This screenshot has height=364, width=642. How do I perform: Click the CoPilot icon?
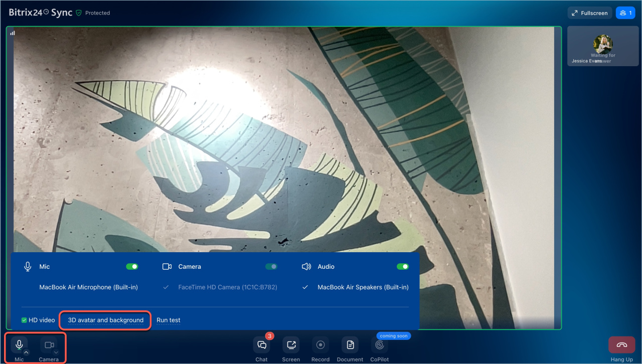(380, 345)
